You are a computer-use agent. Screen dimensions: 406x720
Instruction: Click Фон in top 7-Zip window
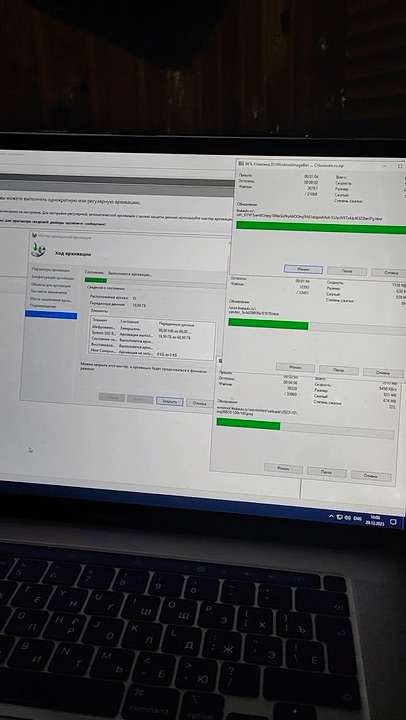pyautogui.click(x=303, y=269)
